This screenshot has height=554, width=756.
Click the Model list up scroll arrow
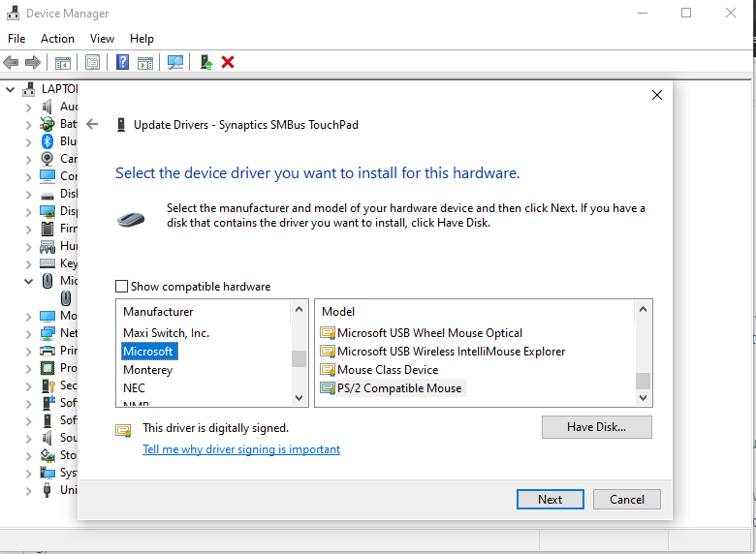point(643,309)
